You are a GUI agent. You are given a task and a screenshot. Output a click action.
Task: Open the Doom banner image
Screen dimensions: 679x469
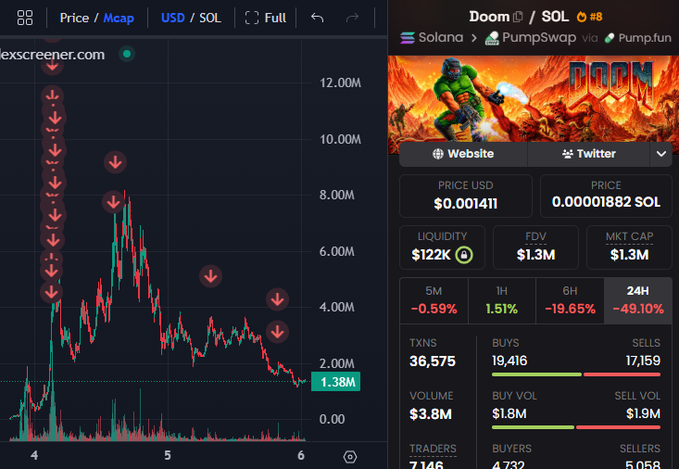click(x=534, y=99)
